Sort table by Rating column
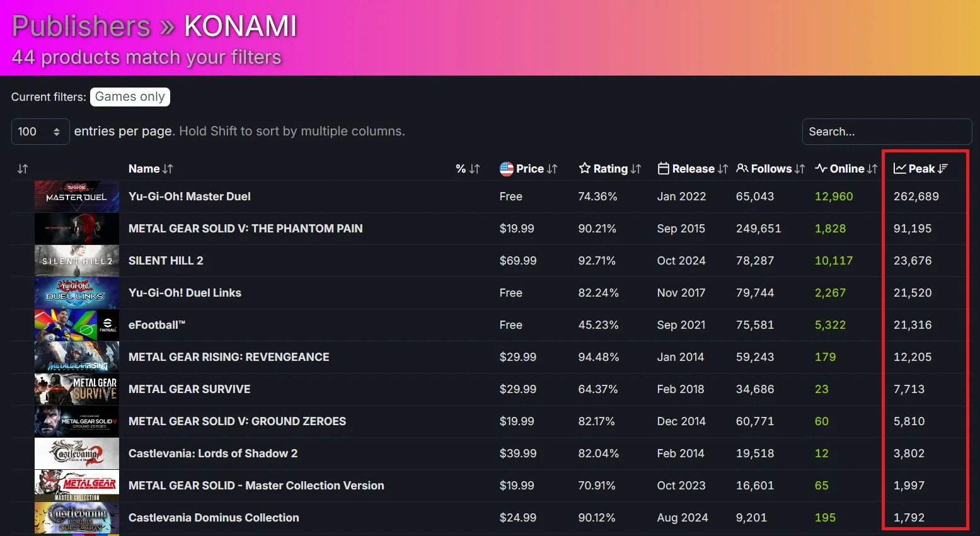Image resolution: width=980 pixels, height=536 pixels. click(x=610, y=169)
